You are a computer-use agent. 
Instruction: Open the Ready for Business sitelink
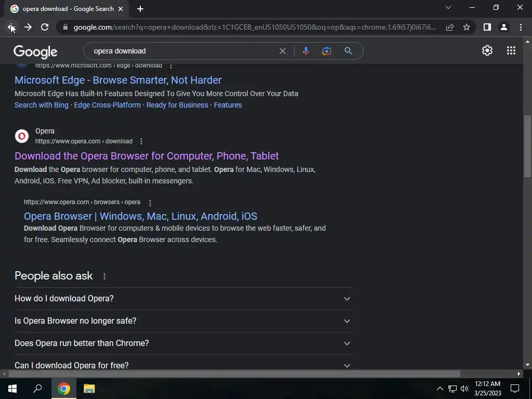pos(177,105)
